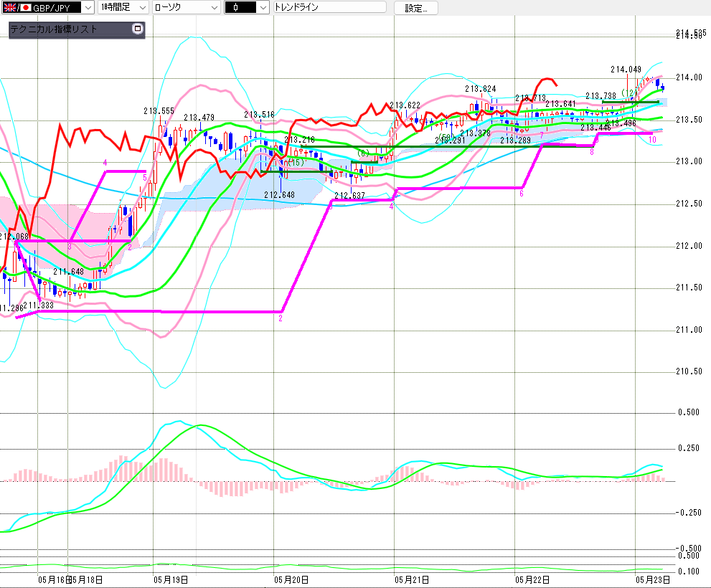711x588 pixels.
Task: Click the 213.824 price label
Action: tap(480, 89)
